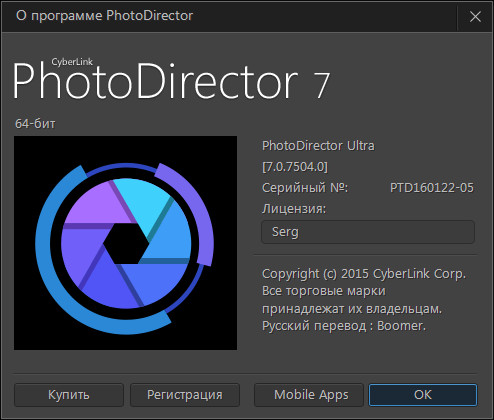The image size is (494, 420).
Task: Click version text [7.0.7504.0]
Action: tap(295, 167)
